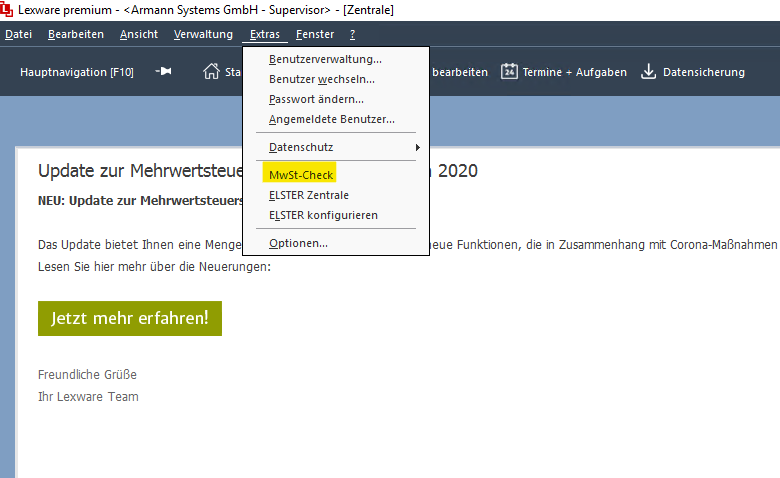780x478 pixels.
Task: Click the house Start icon in toolbar
Action: tap(211, 71)
